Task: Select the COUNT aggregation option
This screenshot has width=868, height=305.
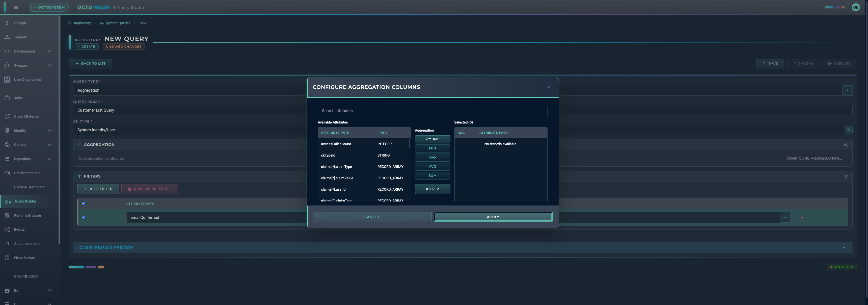Action: 432,139
